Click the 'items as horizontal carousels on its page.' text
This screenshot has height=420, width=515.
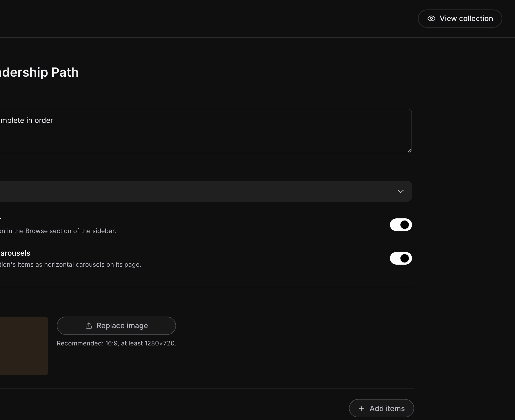tap(79, 265)
